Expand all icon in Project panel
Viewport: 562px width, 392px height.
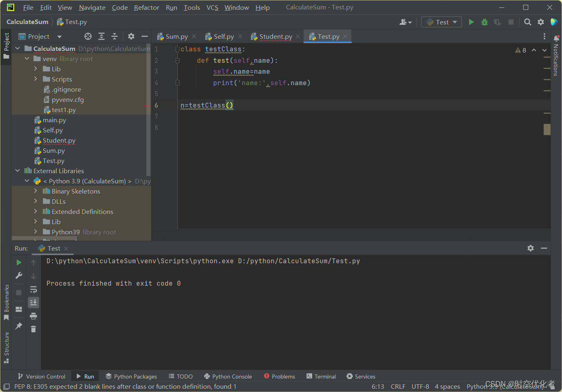coord(101,36)
